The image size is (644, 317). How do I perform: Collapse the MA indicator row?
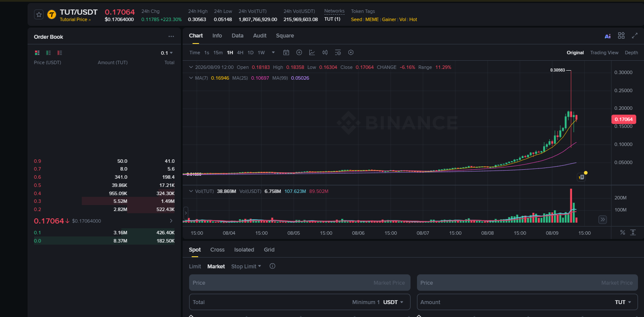click(191, 78)
